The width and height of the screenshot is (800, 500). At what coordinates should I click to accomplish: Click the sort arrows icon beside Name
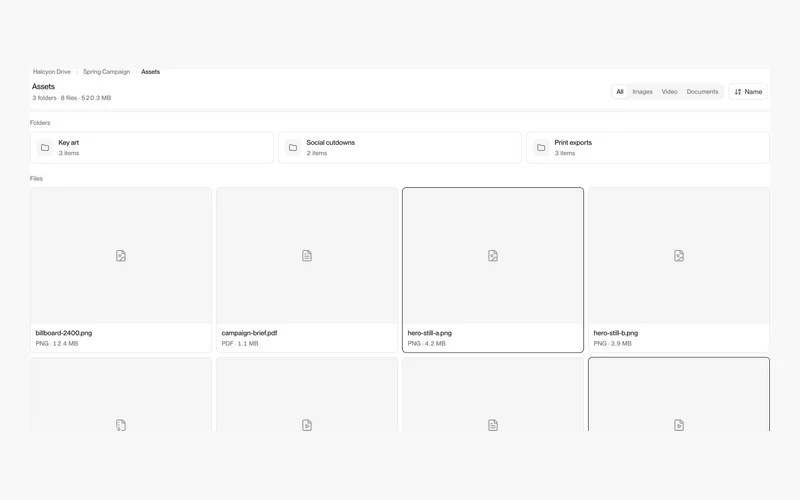738,92
